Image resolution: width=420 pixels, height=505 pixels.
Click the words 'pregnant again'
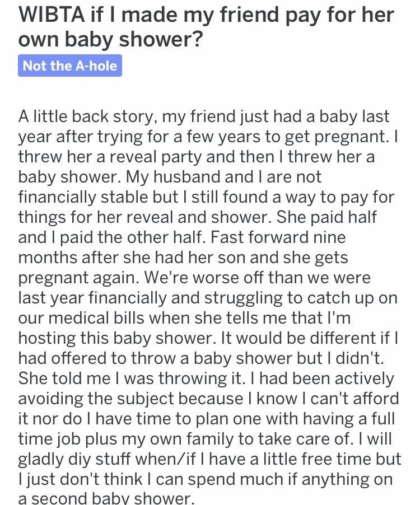click(78, 278)
